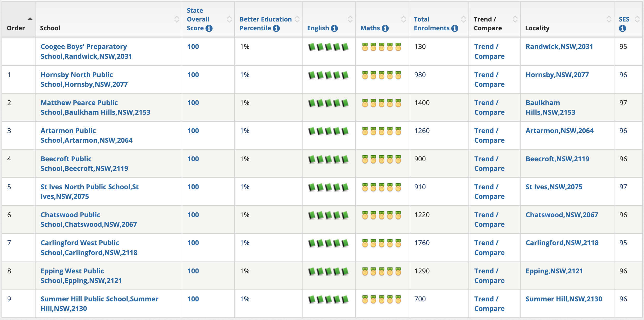Image resolution: width=644 pixels, height=320 pixels.
Task: Click info icon next to State Overall Score
Action: [209, 28]
